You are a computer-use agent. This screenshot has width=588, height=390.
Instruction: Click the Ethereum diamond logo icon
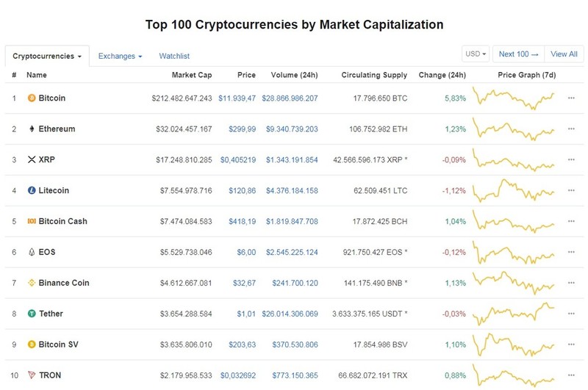tap(32, 129)
